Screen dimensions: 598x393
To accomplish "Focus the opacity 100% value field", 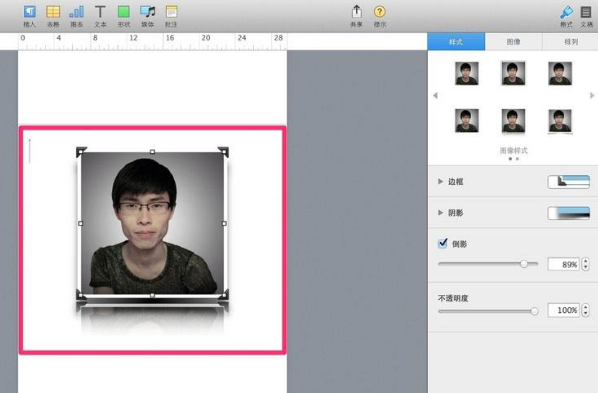I will click(563, 310).
